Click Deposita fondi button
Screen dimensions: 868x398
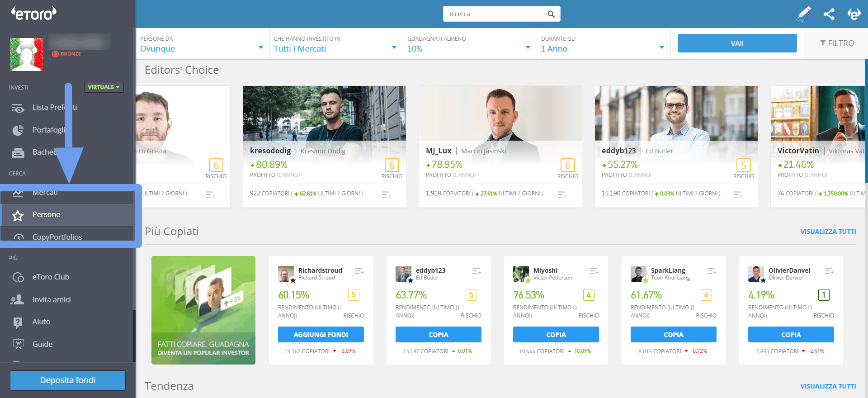coord(68,380)
